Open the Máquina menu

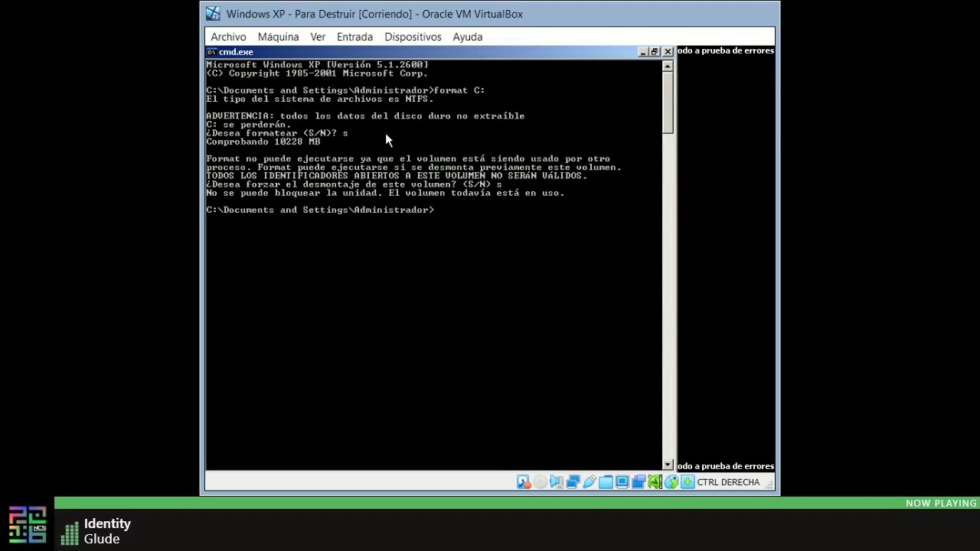pyautogui.click(x=278, y=37)
